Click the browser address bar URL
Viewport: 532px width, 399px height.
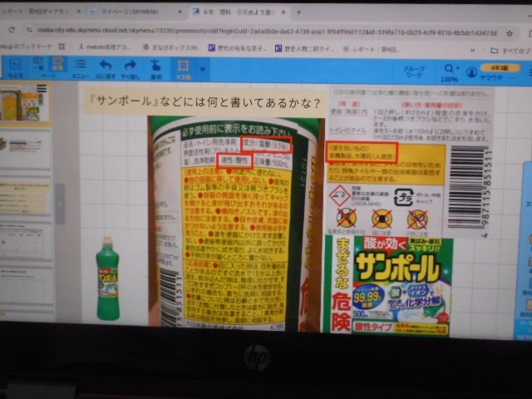(x=267, y=32)
